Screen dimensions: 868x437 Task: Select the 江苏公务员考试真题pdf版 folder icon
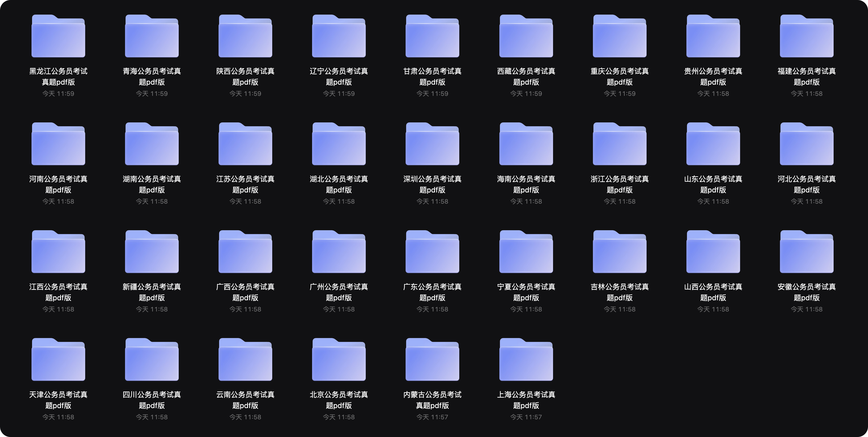point(245,144)
